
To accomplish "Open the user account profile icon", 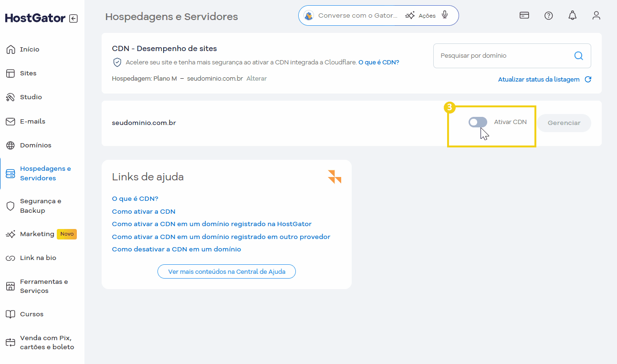I will pos(596,15).
